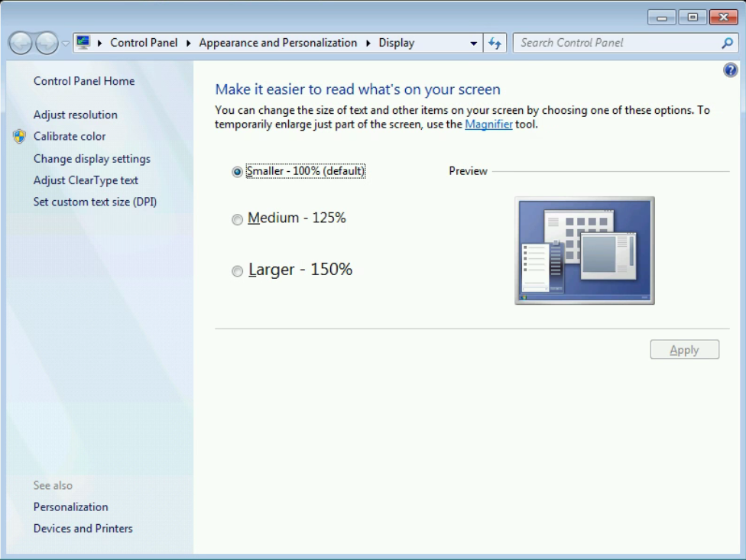Image resolution: width=746 pixels, height=560 pixels.
Task: Click the search magnifier icon
Action: [x=727, y=44]
